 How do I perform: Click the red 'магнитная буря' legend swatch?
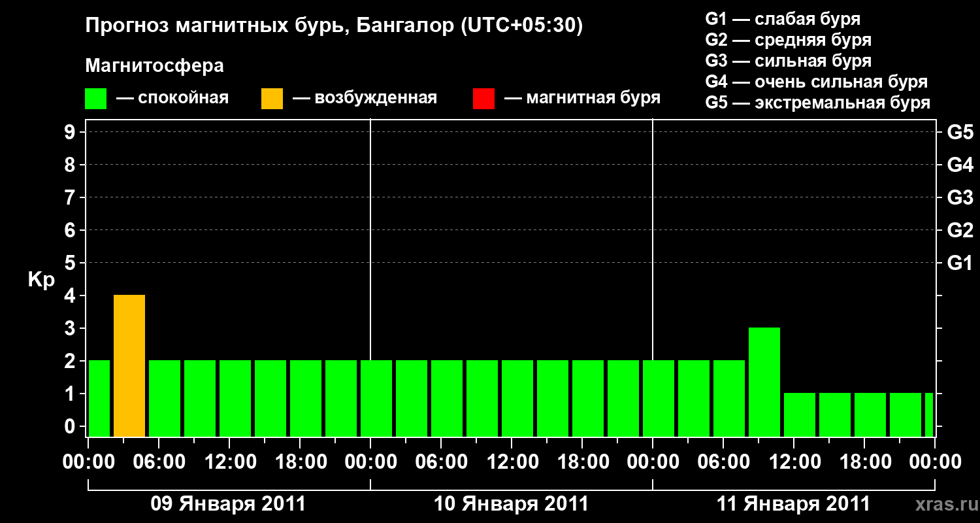coord(483,99)
